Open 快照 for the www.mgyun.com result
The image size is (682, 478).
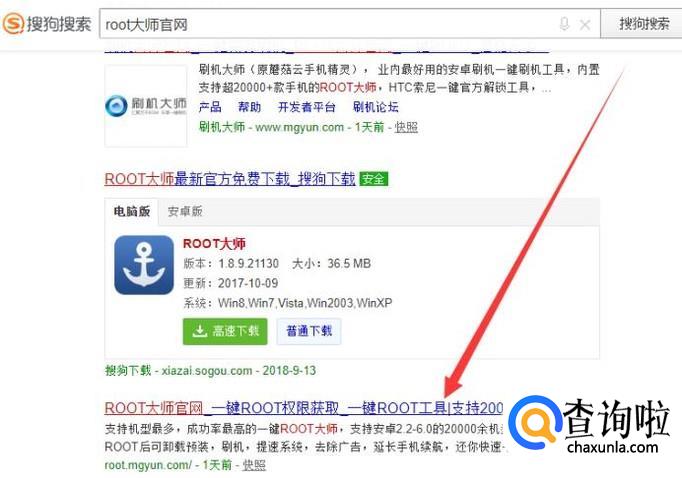[x=406, y=127]
